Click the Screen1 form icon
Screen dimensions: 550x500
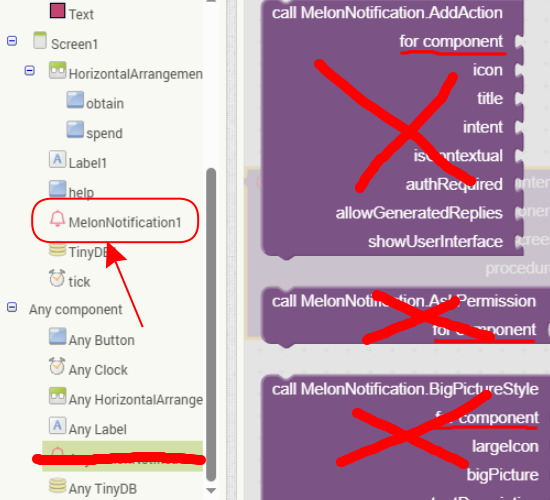(x=40, y=40)
